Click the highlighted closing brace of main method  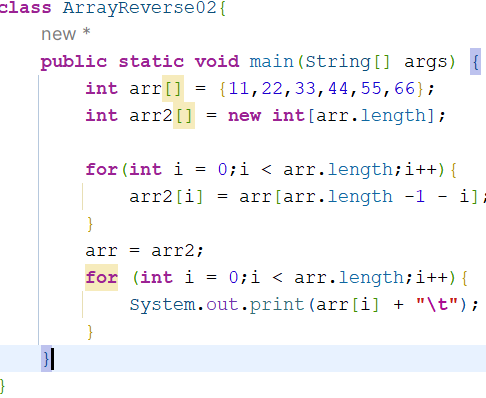coord(46,359)
